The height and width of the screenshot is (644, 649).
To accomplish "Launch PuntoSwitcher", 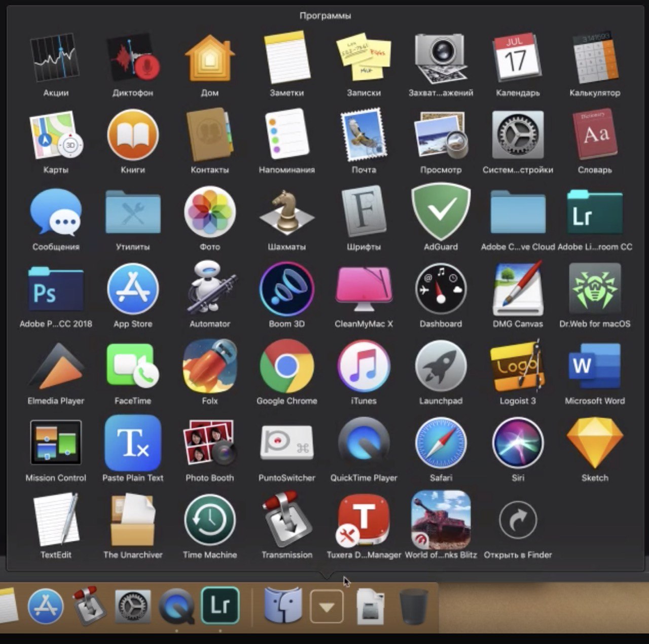I will tap(287, 443).
